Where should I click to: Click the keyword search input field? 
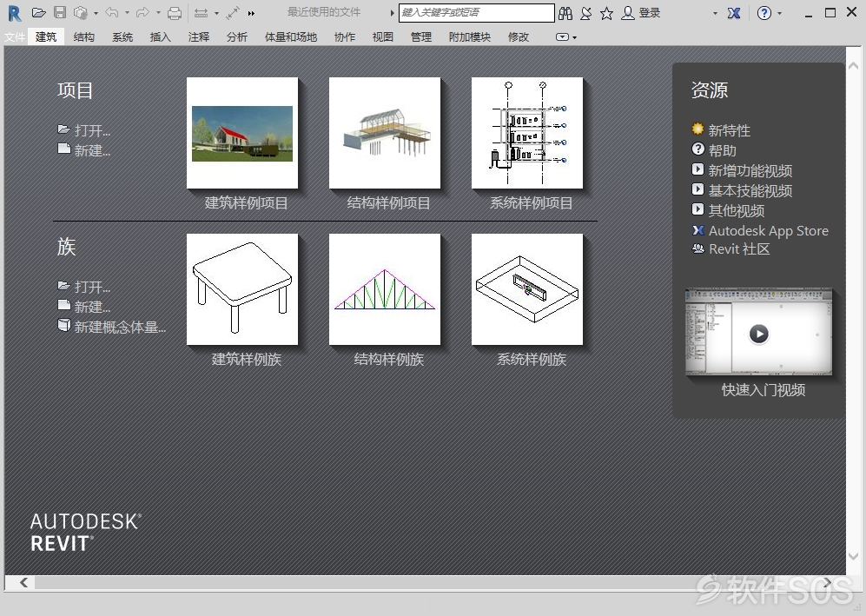pos(477,13)
